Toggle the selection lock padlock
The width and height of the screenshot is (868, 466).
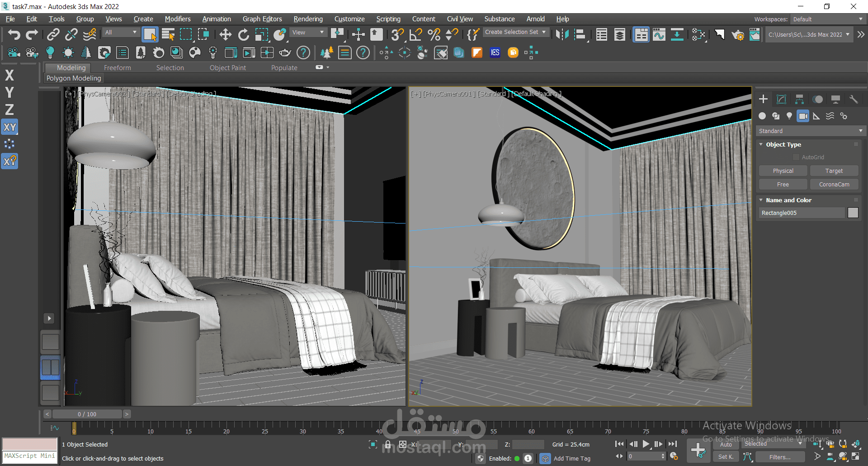tap(387, 444)
